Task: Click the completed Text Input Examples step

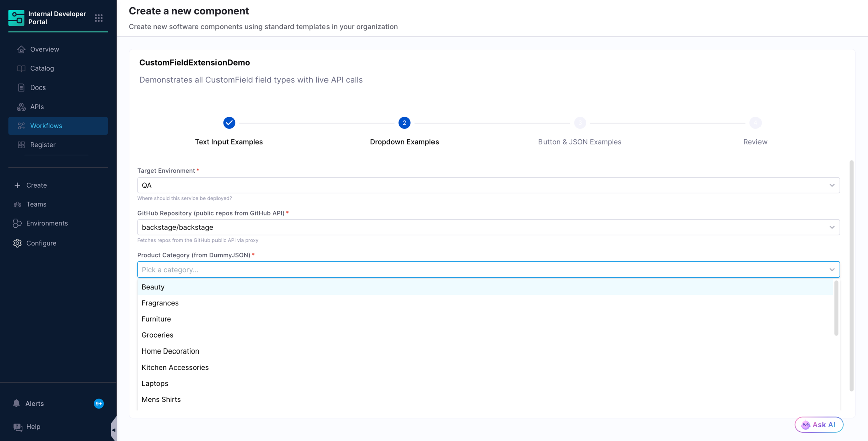Action: (229, 123)
